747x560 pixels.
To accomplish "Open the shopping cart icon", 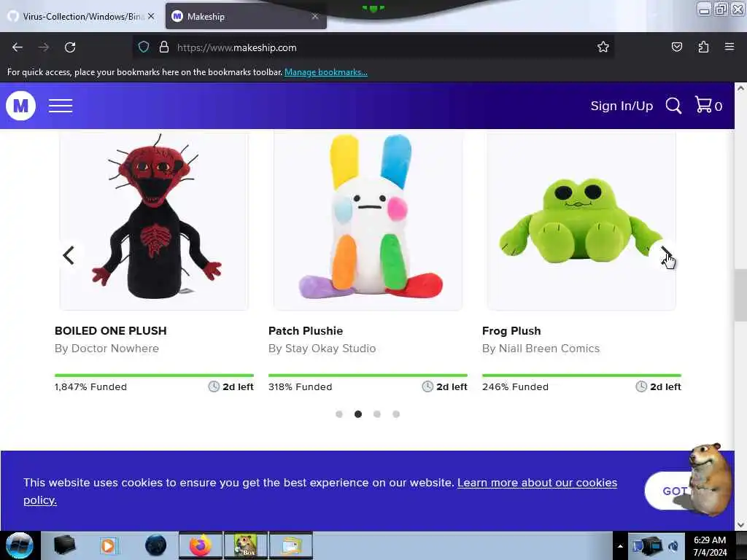I will click(708, 105).
